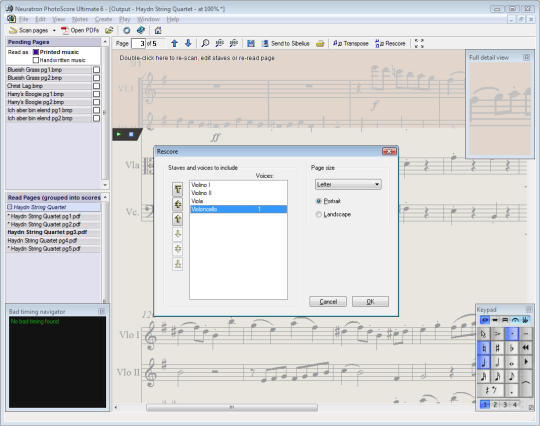The height and width of the screenshot is (426, 540).
Task: Collapse the Haydn String Quartet score group
Action: tap(10, 207)
